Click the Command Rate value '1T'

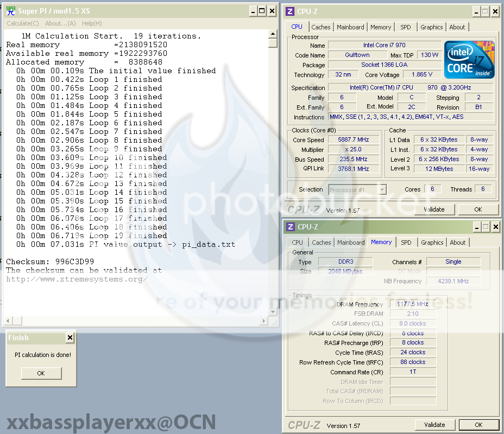pos(413,372)
